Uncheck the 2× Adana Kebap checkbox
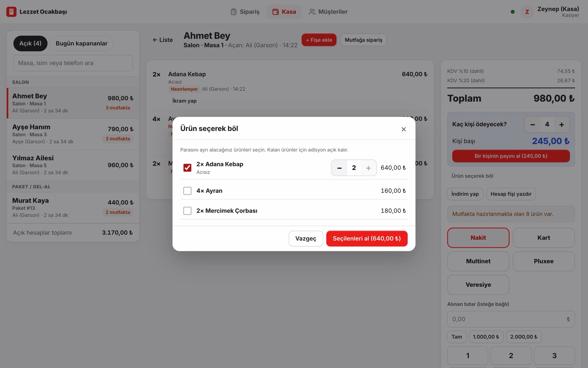588x368 pixels. (x=187, y=168)
